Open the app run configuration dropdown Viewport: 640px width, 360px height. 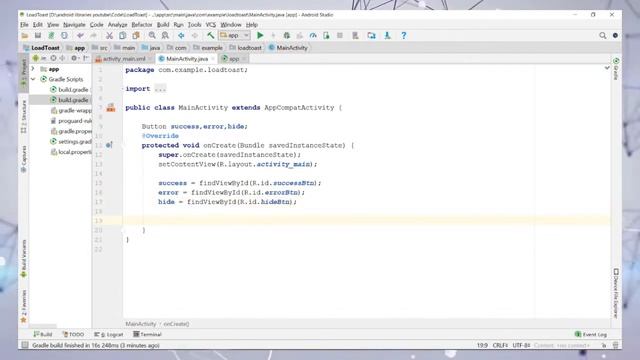(235, 36)
